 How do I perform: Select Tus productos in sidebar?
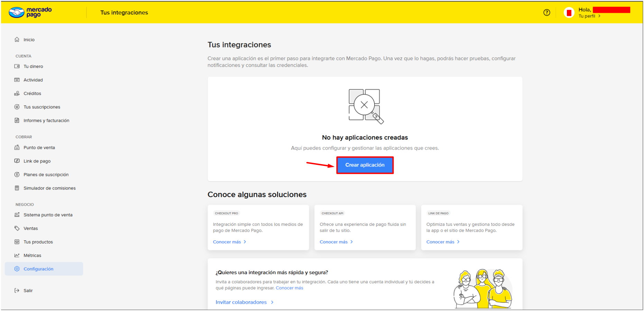[38, 242]
